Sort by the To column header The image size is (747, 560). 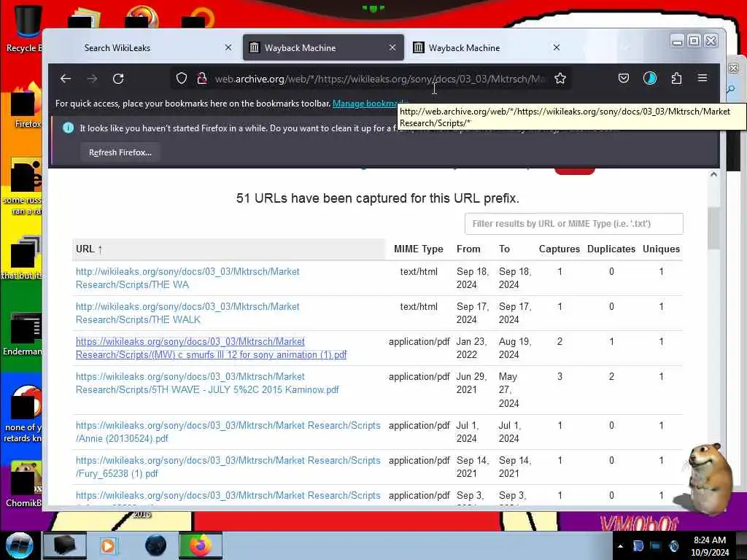505,249
